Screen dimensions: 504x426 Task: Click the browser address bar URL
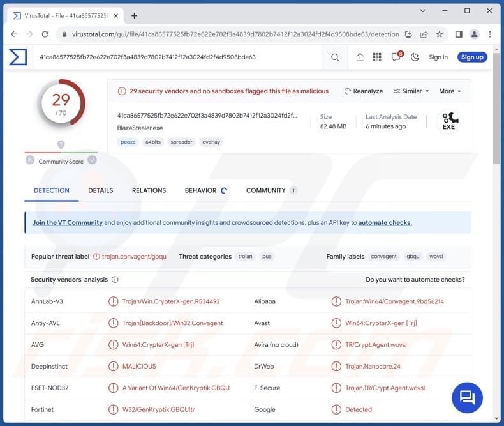[x=235, y=34]
